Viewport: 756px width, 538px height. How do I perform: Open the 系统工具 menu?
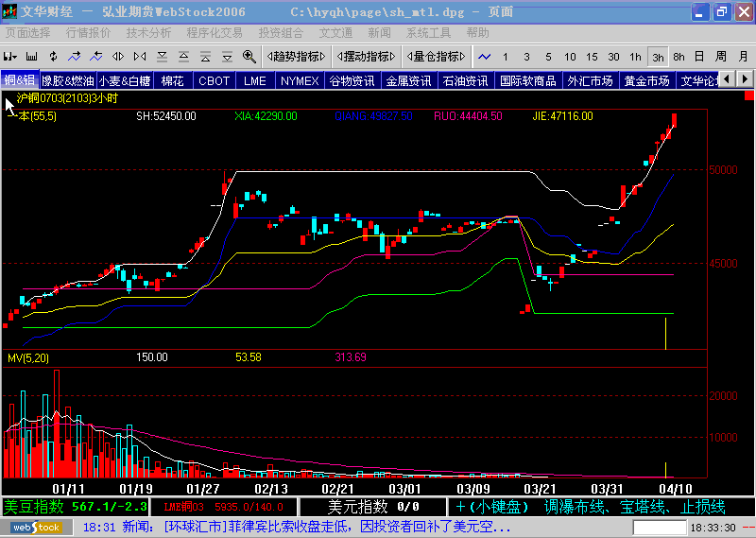[428, 33]
